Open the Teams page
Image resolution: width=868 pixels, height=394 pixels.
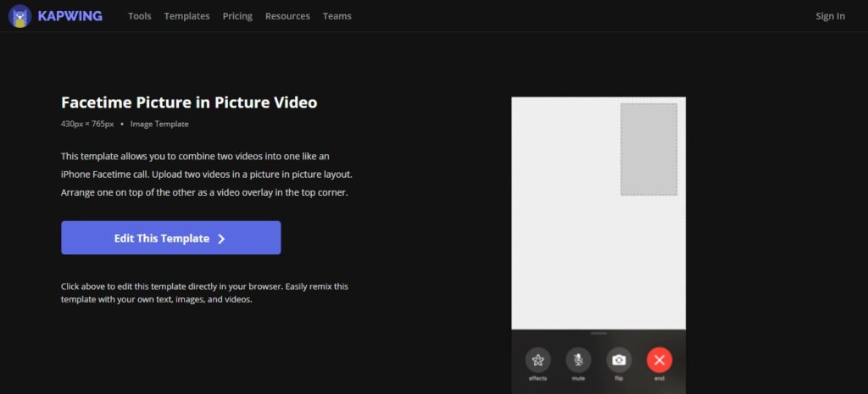click(x=337, y=16)
